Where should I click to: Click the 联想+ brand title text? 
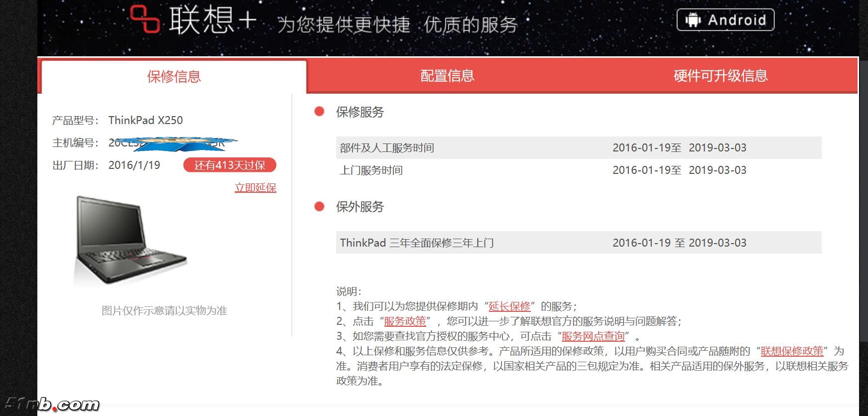pyautogui.click(x=212, y=21)
